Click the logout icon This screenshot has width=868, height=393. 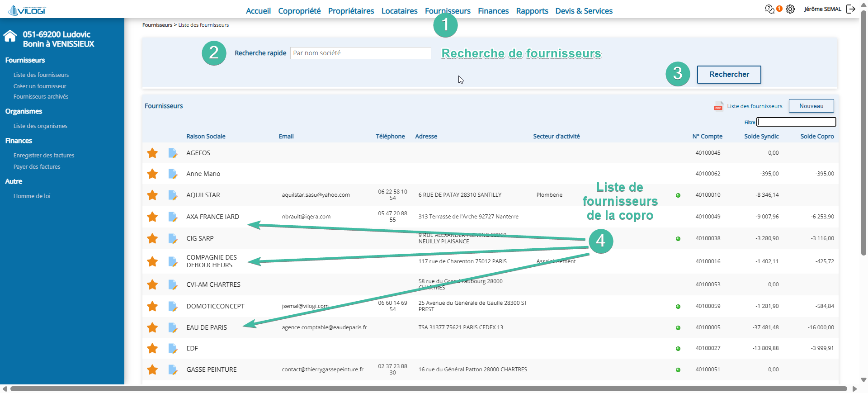(x=851, y=9)
